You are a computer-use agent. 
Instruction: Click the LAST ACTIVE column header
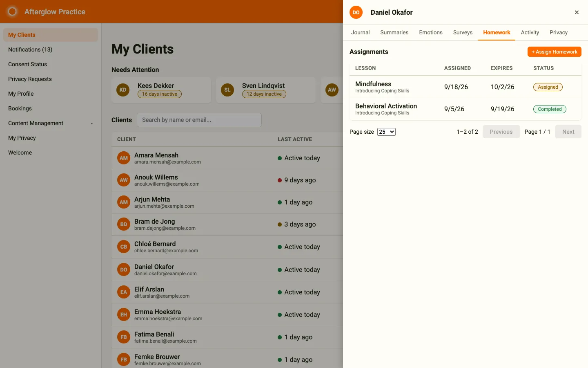[x=295, y=139]
